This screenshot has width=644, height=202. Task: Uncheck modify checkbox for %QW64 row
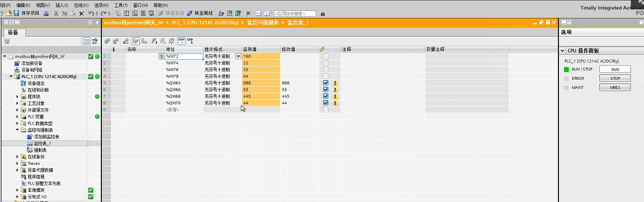326,83
